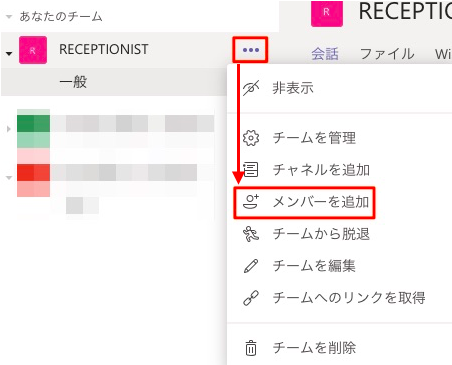
Task: Click the running-person icon for チームから脱退
Action: pos(251,234)
